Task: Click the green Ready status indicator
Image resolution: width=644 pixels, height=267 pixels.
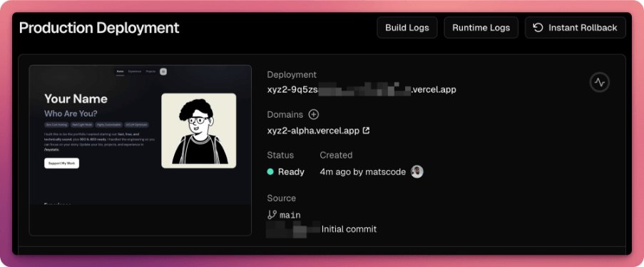Action: tap(270, 171)
